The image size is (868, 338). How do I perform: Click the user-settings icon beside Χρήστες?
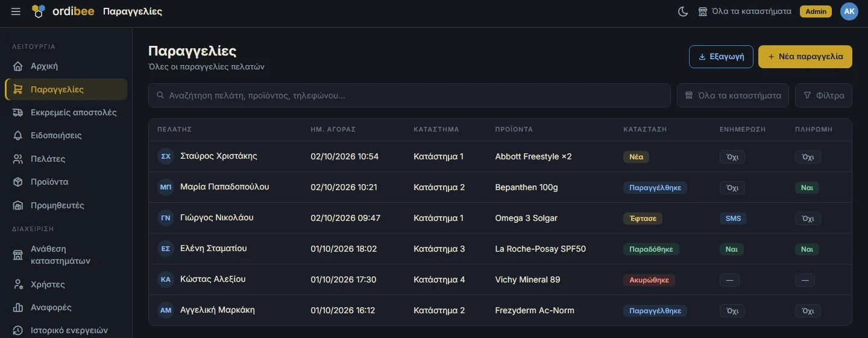coord(19,284)
